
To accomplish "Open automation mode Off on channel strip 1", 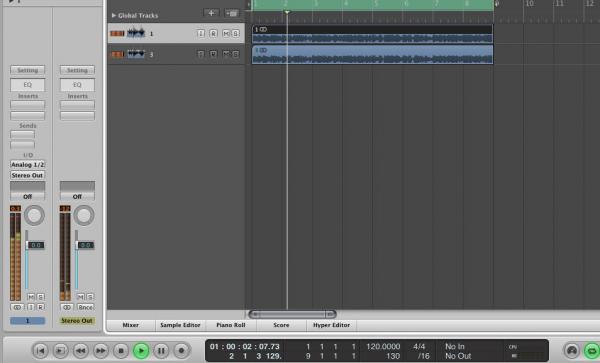I will point(28,197).
